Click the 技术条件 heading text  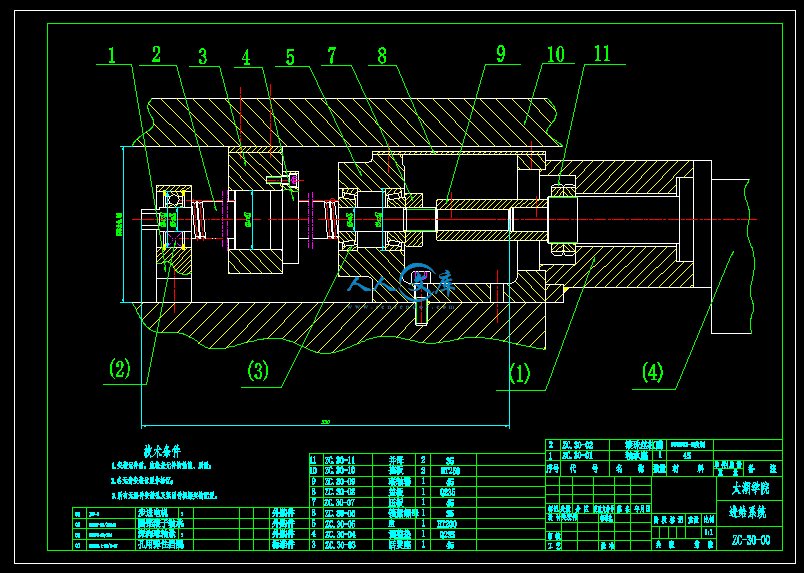(x=162, y=451)
